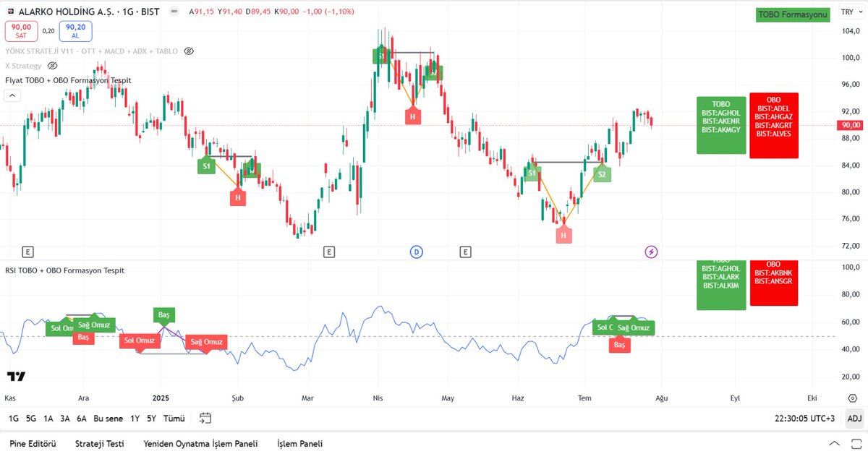Click the E earnings marker near May
The height and width of the screenshot is (454, 868).
[465, 252]
